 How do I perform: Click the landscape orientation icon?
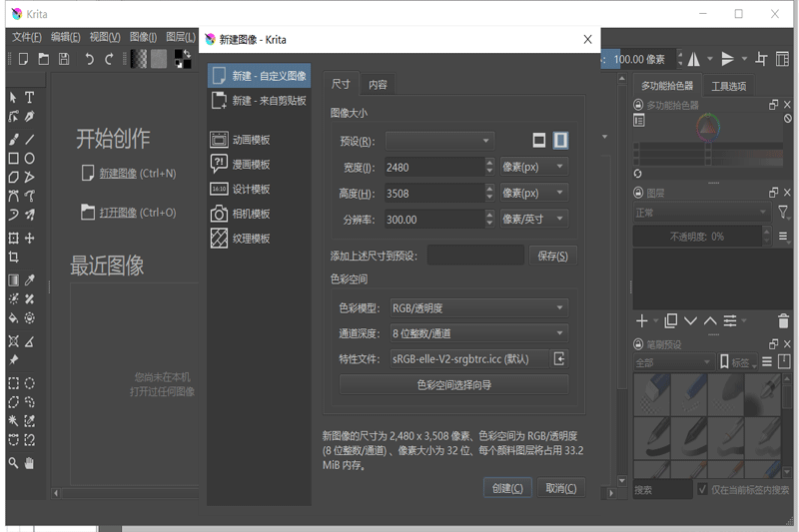coord(539,141)
